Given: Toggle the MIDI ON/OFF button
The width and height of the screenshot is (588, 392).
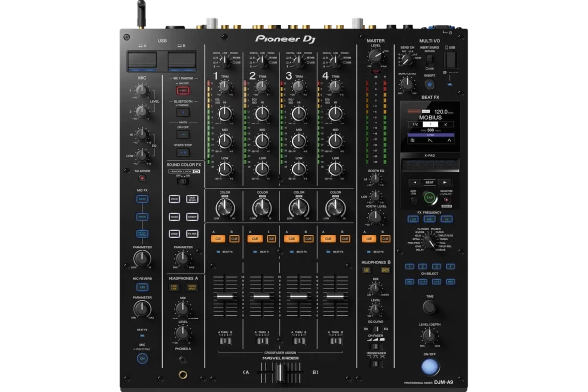Looking at the screenshot, I should (x=183, y=134).
